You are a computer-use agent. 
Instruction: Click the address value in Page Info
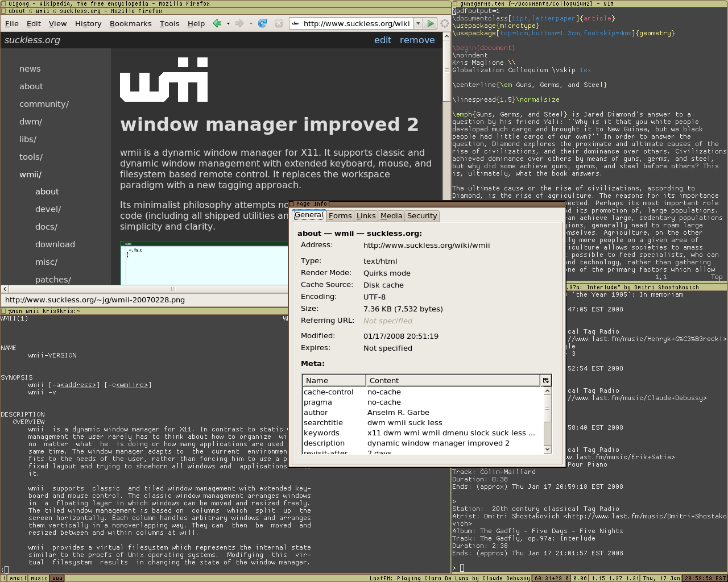coord(427,246)
